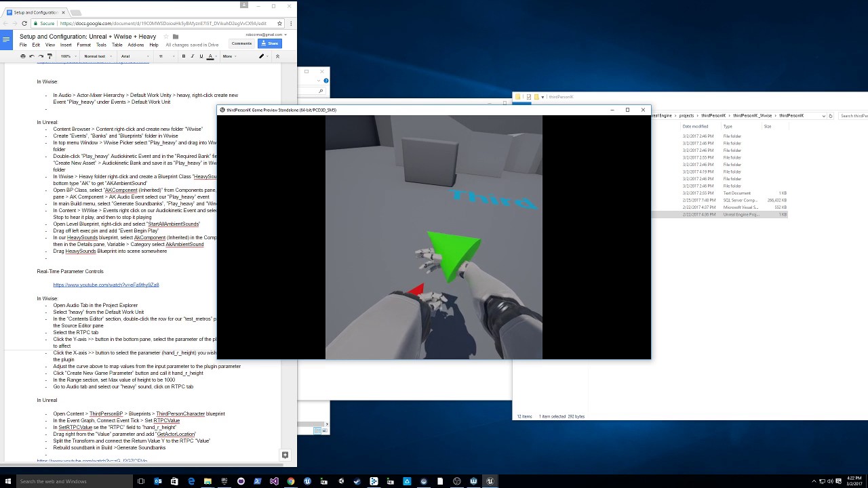The width and height of the screenshot is (868, 488).
Task: Follow the YouTube link under Real-Time Parameter Controls
Action: (106, 285)
